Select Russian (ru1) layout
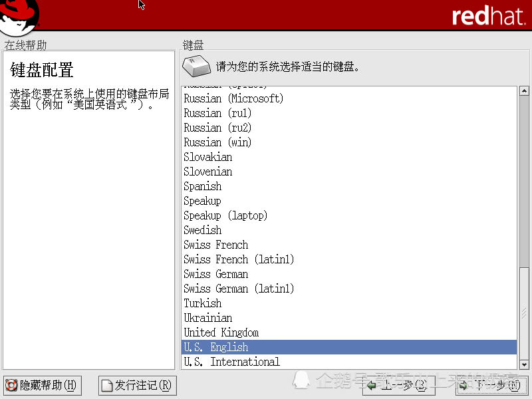The width and height of the screenshot is (532, 399). (x=348, y=113)
